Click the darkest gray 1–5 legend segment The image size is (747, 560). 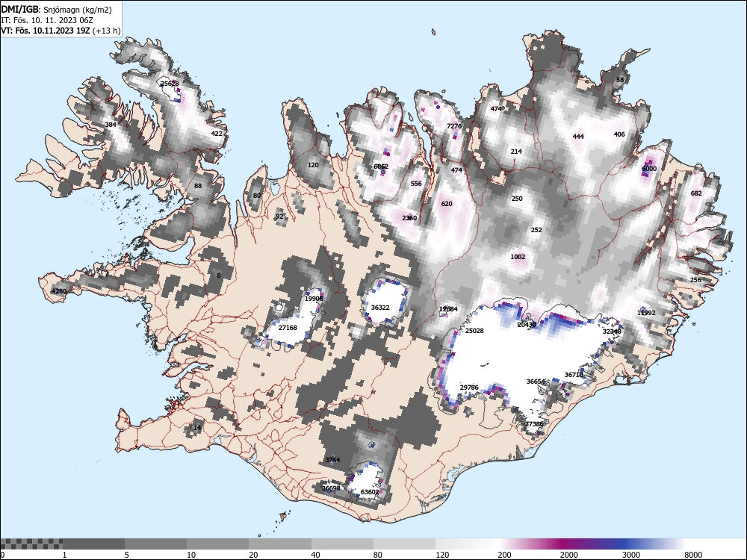click(x=94, y=544)
